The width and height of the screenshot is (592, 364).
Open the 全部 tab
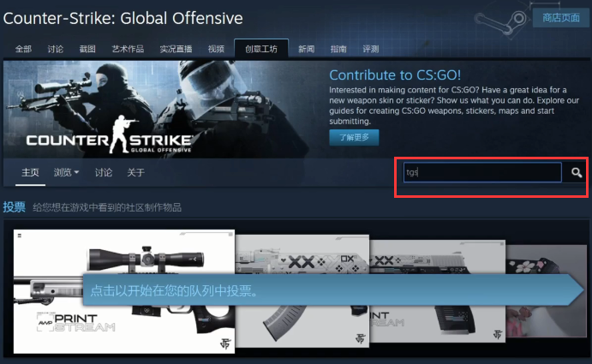(x=23, y=49)
